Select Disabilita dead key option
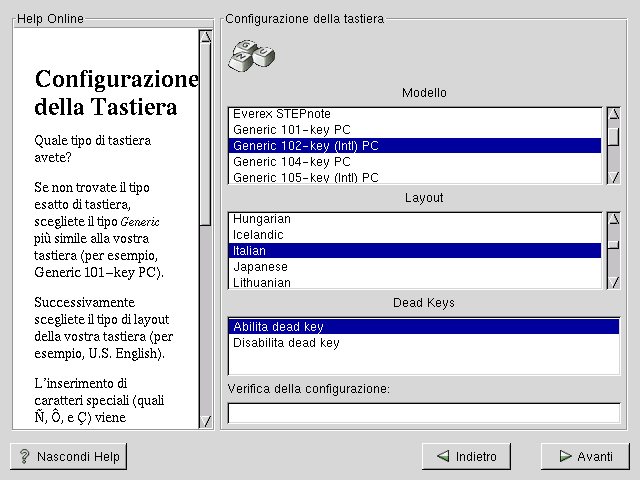 (x=286, y=343)
